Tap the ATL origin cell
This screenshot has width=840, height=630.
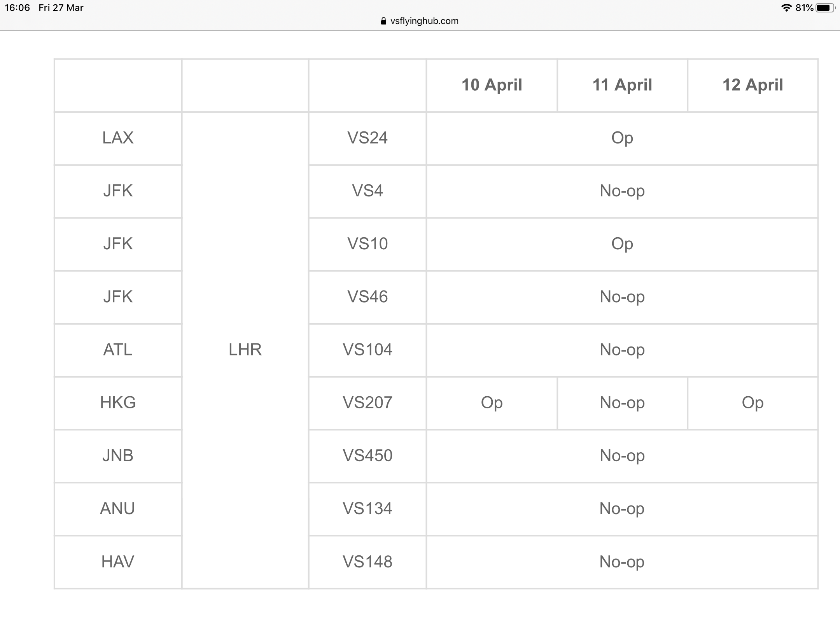[118, 350]
